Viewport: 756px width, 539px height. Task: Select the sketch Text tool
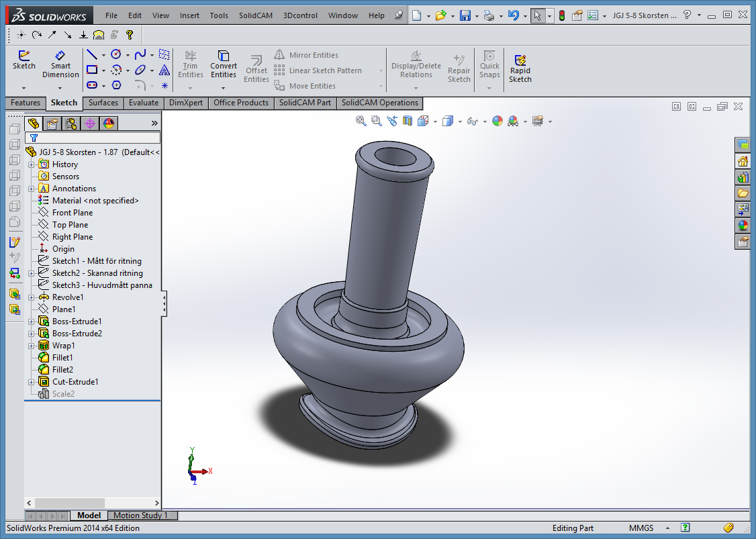[164, 70]
